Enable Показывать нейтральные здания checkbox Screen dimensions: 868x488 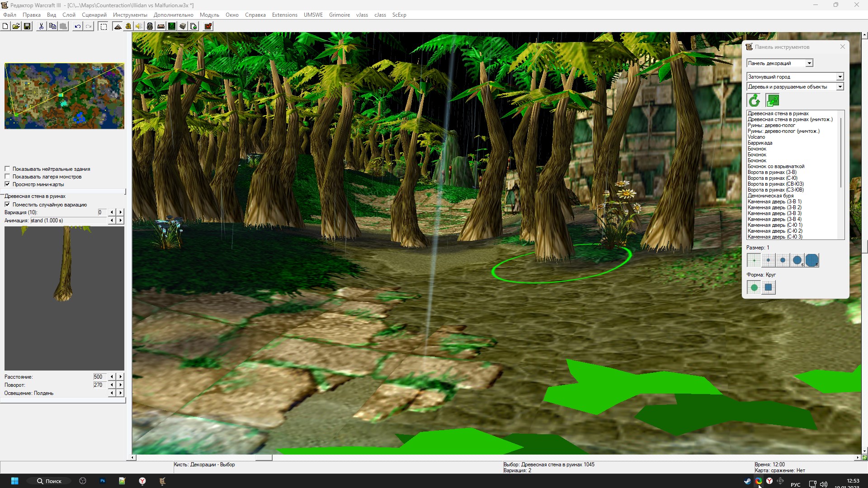tap(7, 169)
